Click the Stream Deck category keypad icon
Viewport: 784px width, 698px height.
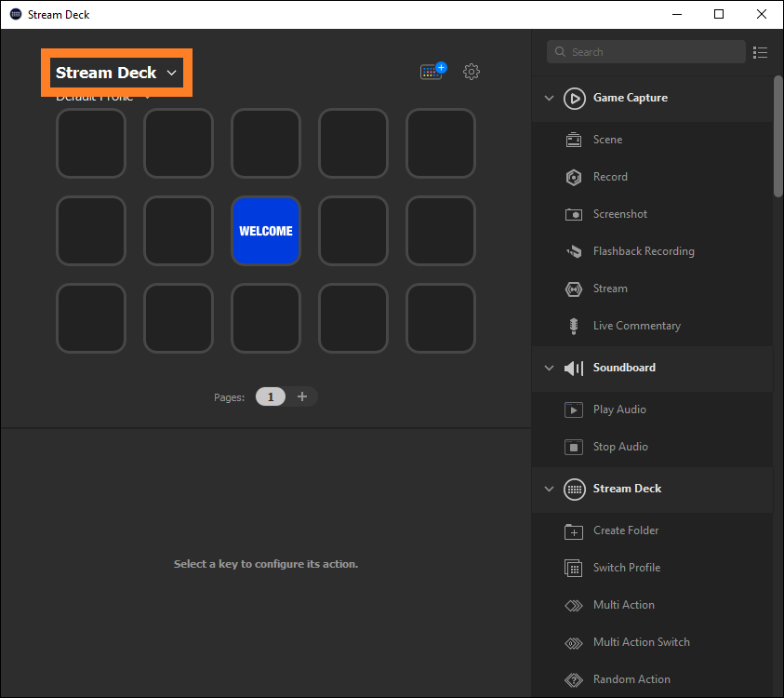(x=575, y=490)
